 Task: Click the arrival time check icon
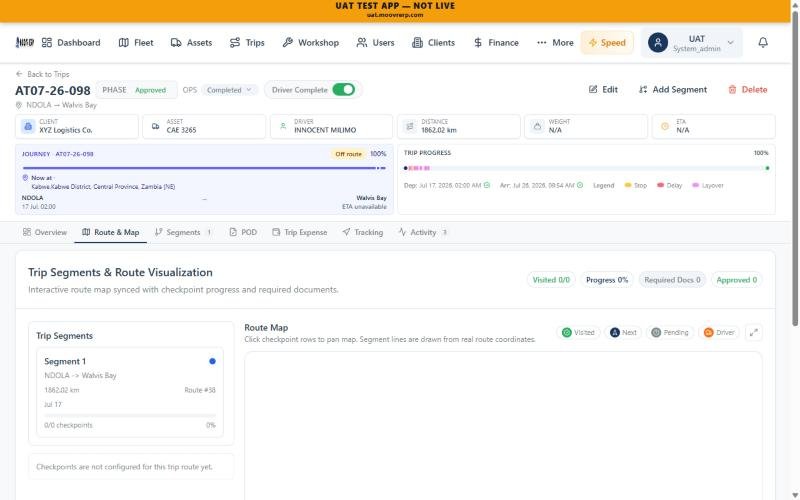point(580,185)
